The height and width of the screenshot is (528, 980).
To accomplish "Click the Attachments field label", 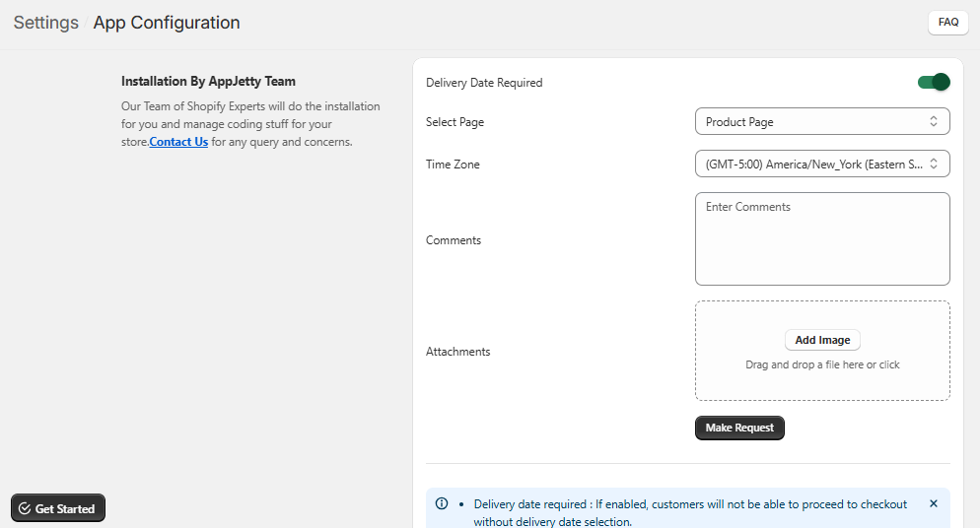I will click(457, 352).
